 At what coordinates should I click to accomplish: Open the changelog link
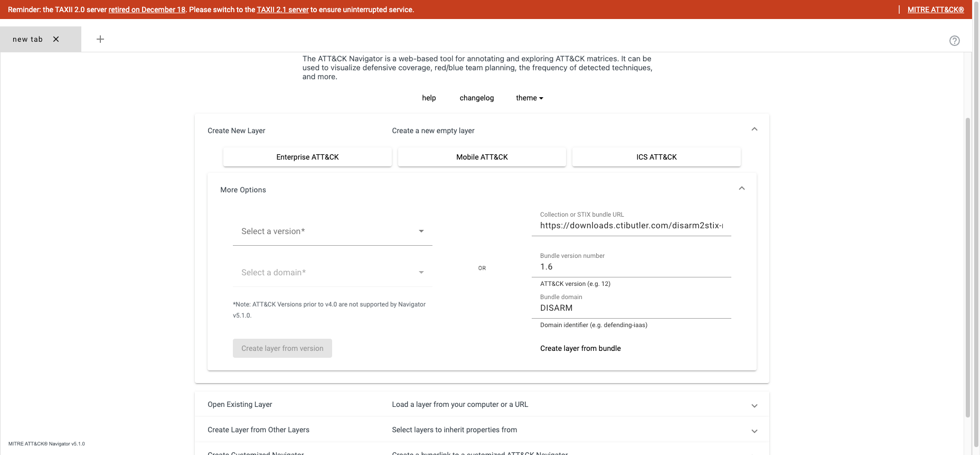tap(476, 98)
